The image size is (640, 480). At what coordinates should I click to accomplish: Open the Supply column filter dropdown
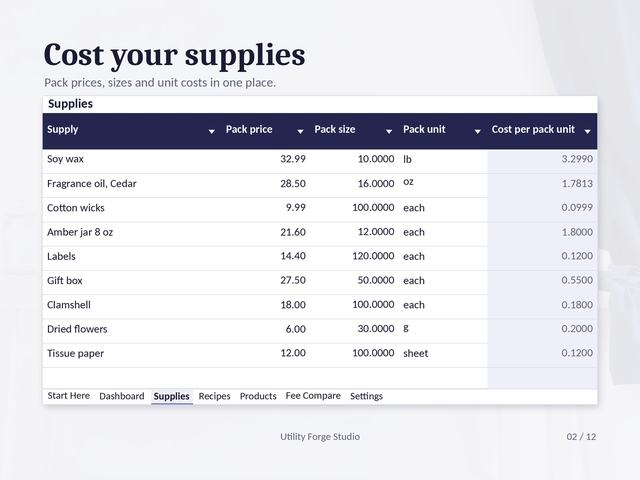(x=211, y=131)
